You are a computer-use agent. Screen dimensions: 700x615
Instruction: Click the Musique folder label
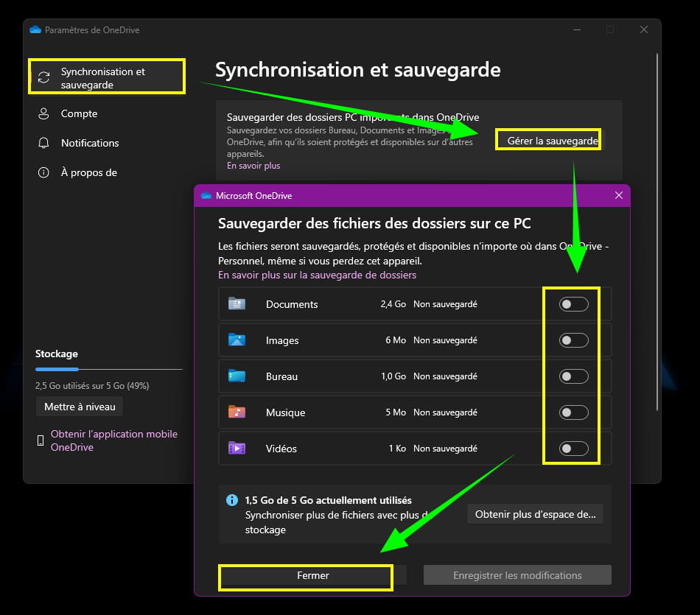286,412
